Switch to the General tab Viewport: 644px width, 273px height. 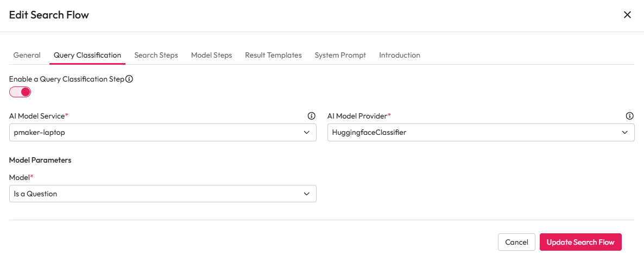[x=27, y=55]
